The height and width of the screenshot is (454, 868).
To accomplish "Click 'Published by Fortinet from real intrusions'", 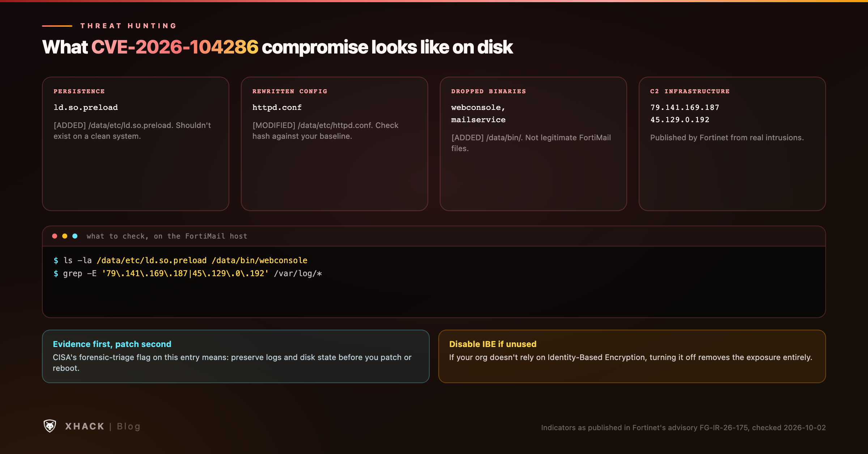I will coord(727,138).
